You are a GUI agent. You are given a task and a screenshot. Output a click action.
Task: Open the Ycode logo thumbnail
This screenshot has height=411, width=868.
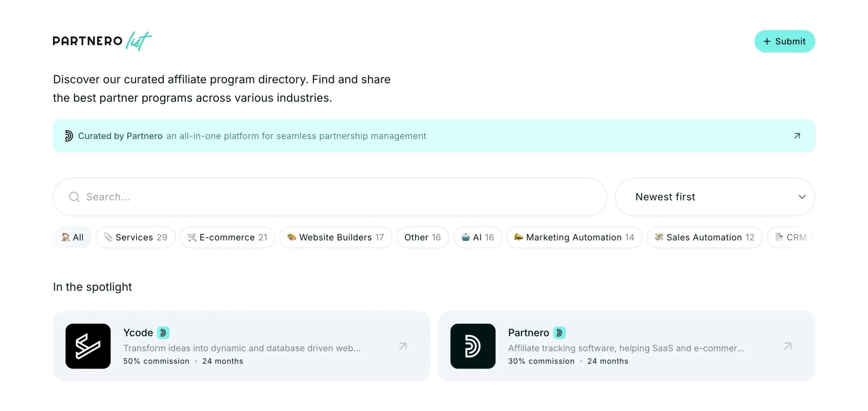[88, 346]
